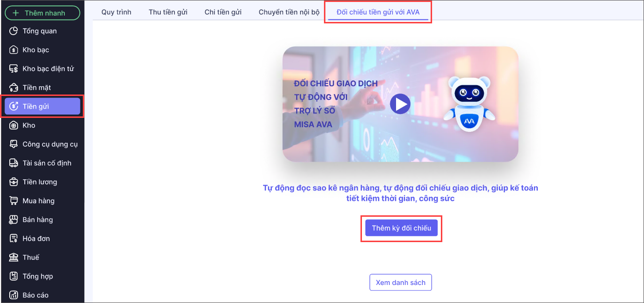Click the Công cụ dụng cụ icon
The height and width of the screenshot is (303, 644).
14,144
